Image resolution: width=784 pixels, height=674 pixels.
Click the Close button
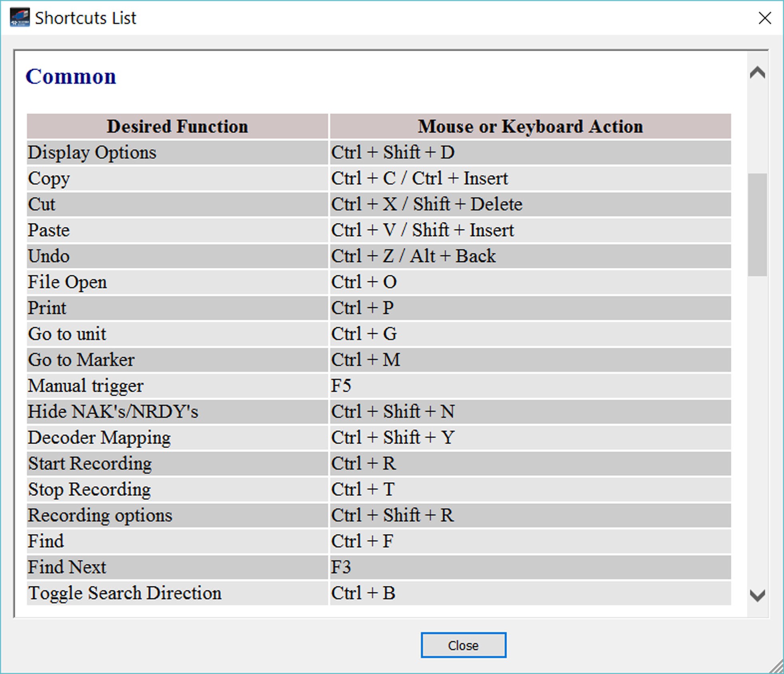[463, 645]
